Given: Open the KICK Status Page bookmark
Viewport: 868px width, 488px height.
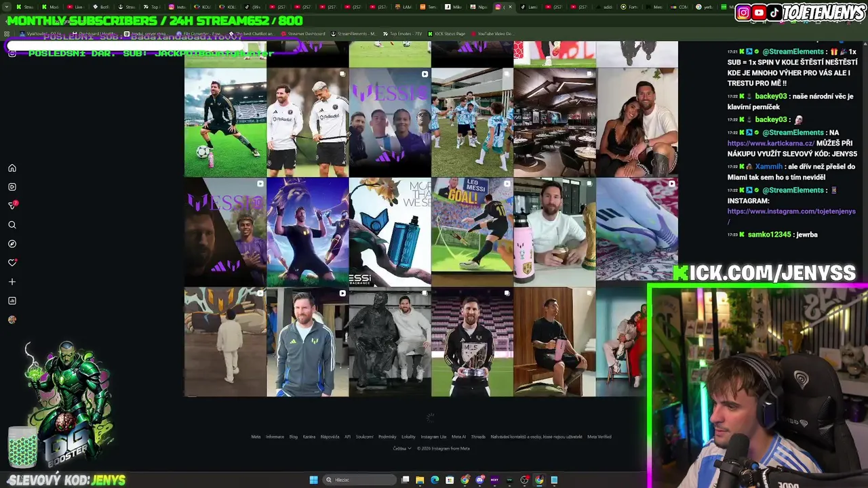Looking at the screenshot, I should click(x=446, y=34).
